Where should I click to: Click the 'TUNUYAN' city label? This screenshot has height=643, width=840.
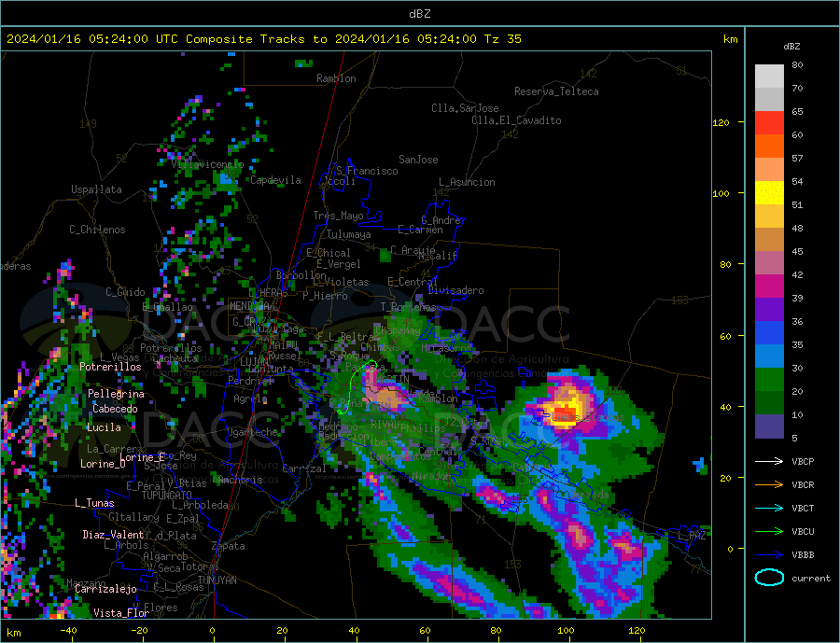pyautogui.click(x=217, y=580)
